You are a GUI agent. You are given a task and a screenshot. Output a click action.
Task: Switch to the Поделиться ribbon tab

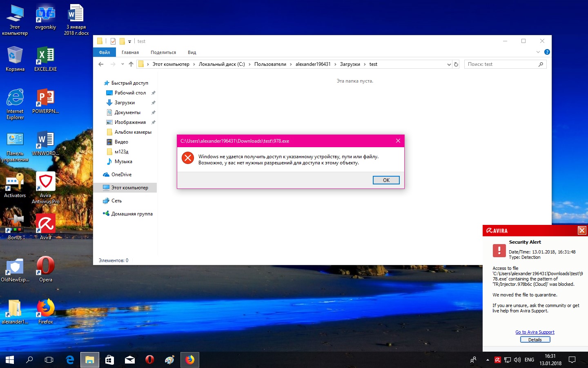(x=163, y=52)
